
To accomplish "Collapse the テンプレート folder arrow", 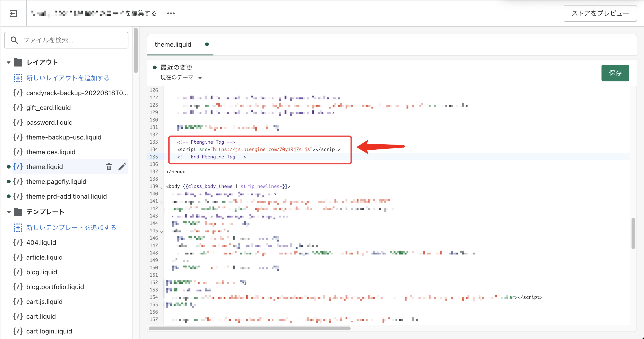I will 9,212.
